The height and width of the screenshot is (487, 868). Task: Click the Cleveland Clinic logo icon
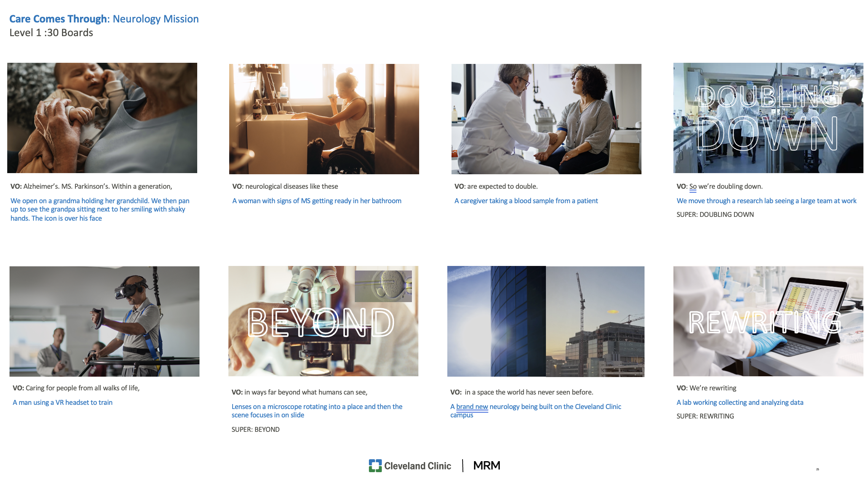tap(375, 465)
